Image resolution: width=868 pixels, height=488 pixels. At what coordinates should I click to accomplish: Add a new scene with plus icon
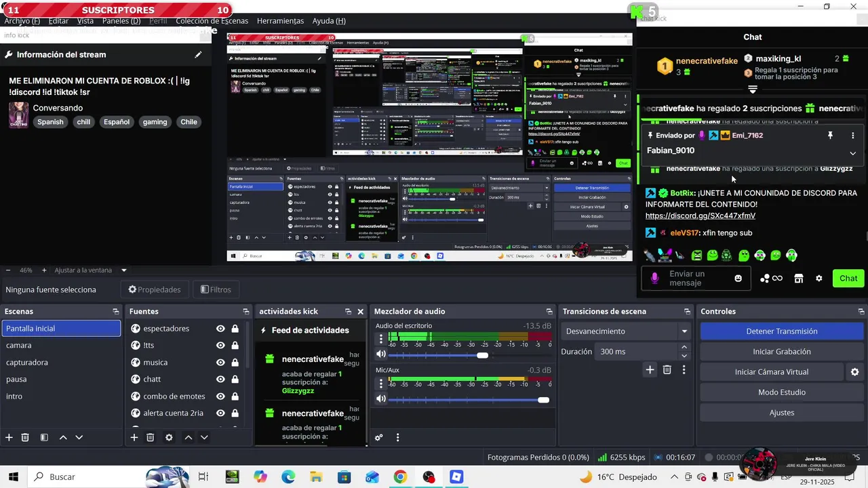click(x=9, y=437)
